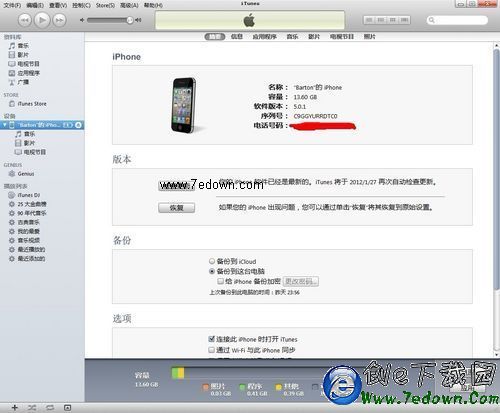Open the 控制(C) menu
Viewport: 500px width, 413px height.
(81, 5)
